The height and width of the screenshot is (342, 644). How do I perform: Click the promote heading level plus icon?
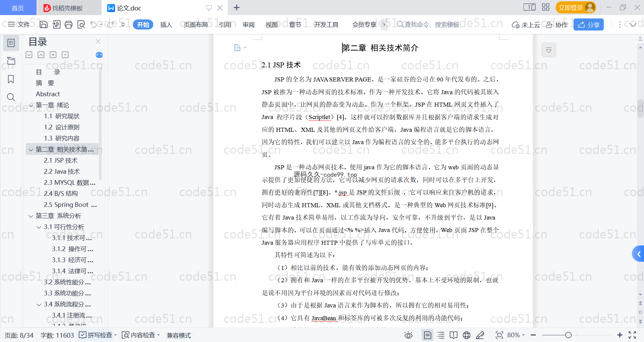[53, 55]
